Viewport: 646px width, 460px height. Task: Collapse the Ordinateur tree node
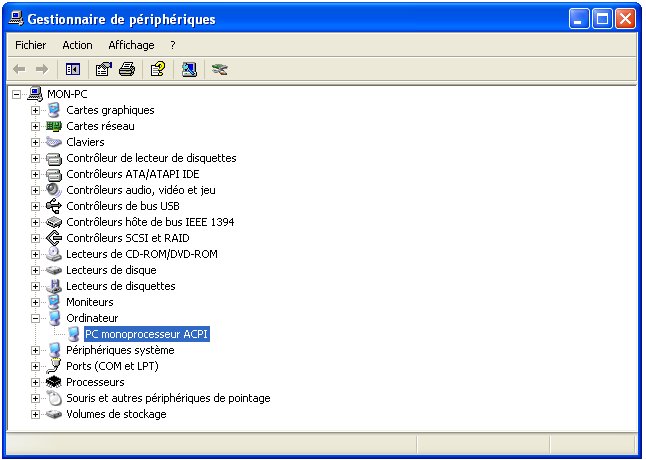point(35,318)
